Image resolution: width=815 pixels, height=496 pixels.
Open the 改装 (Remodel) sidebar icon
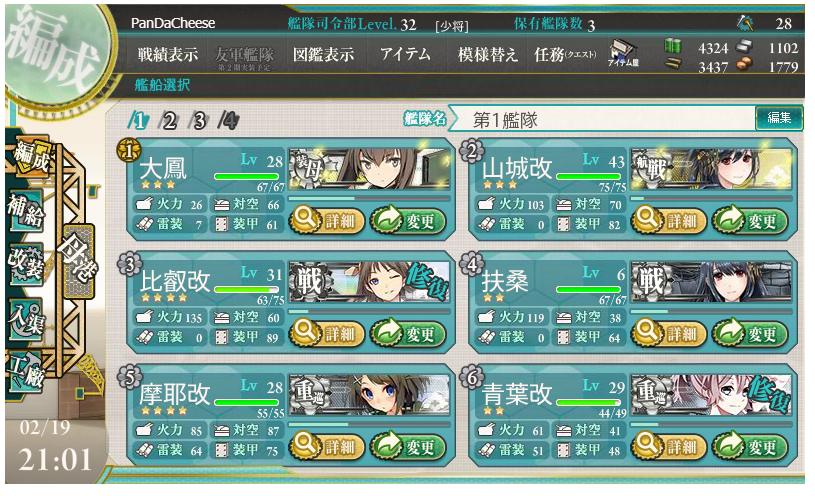[25, 265]
